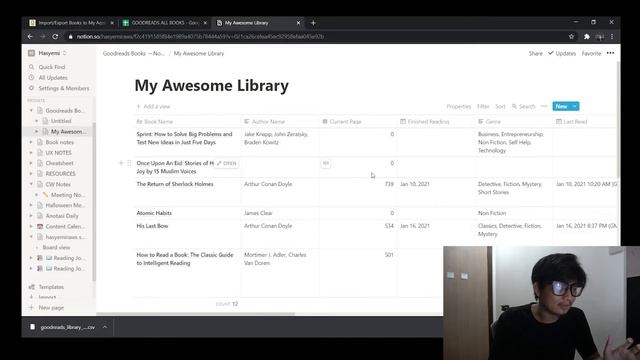Click COUNT 12 table footer
The width and height of the screenshot is (640, 360).
[227, 304]
